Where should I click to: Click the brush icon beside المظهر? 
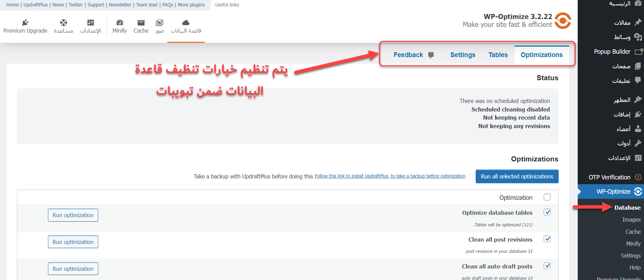(638, 100)
